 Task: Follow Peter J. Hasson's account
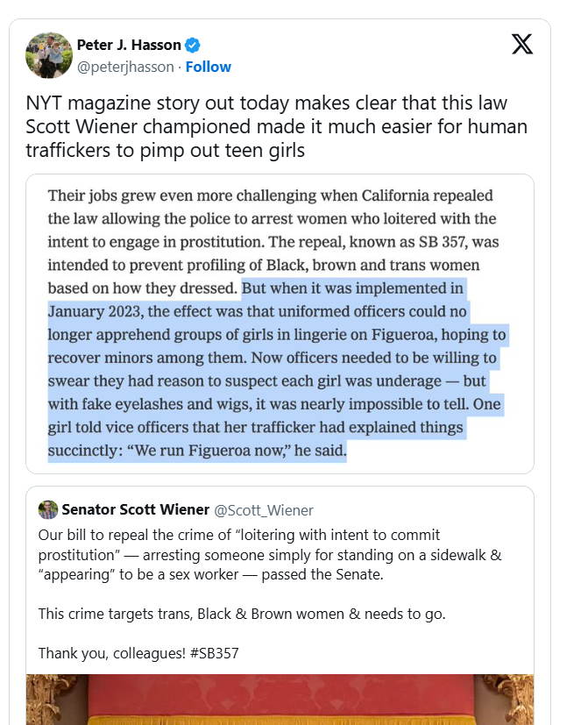[x=209, y=67]
